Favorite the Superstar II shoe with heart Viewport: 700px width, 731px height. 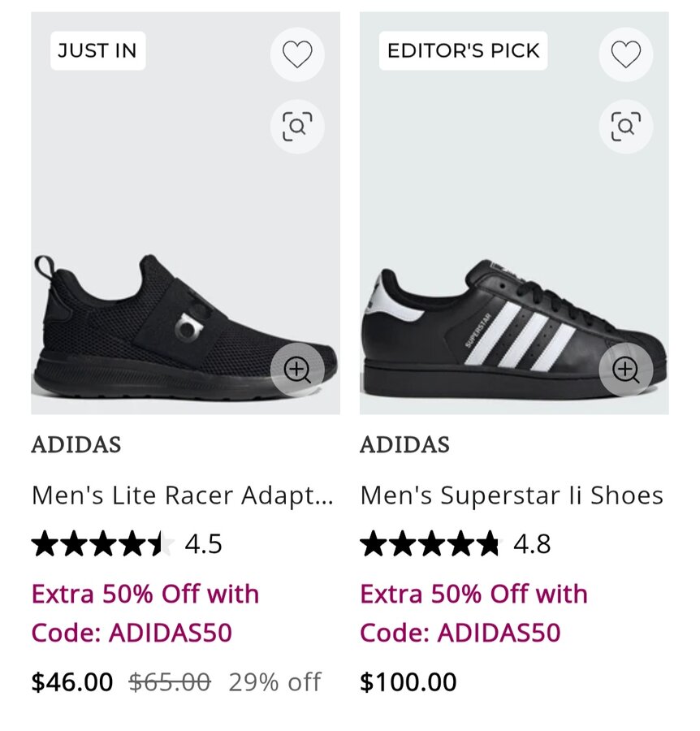coord(625,54)
